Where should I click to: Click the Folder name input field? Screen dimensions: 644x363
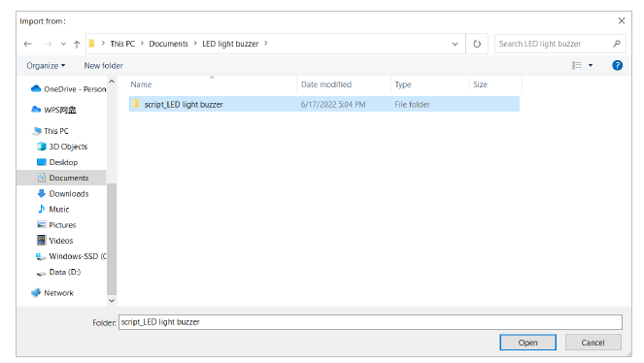pos(370,322)
